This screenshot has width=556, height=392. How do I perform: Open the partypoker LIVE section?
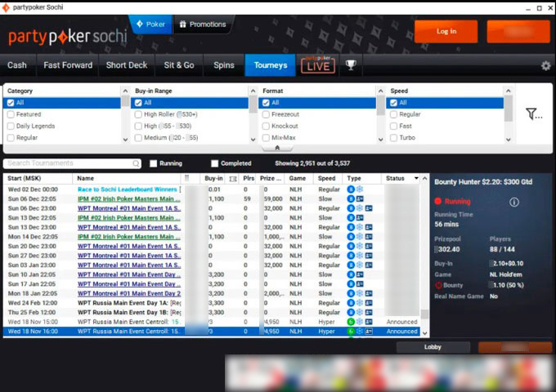(318, 65)
